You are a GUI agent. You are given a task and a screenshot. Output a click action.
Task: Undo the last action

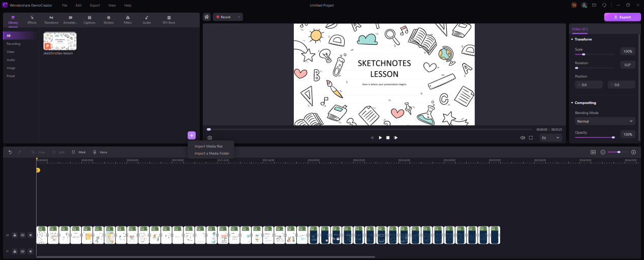(10, 152)
